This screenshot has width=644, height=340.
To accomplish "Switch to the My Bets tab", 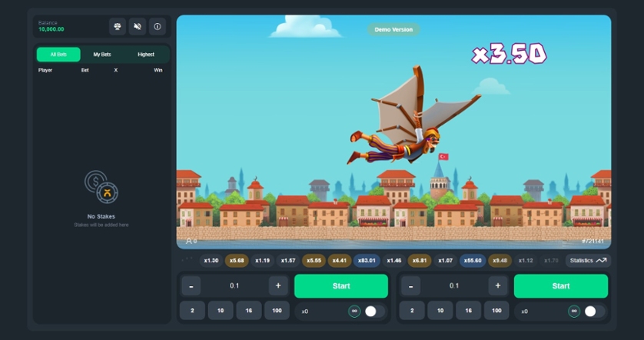I will click(102, 55).
